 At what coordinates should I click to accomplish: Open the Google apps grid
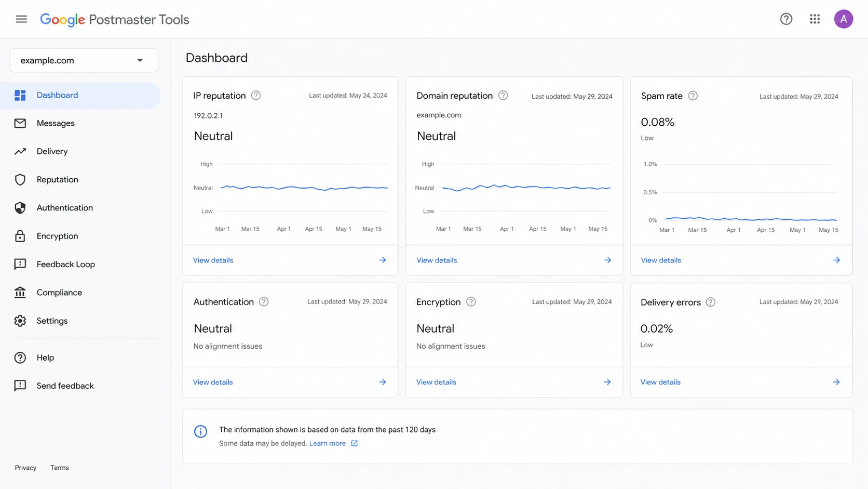click(x=815, y=19)
